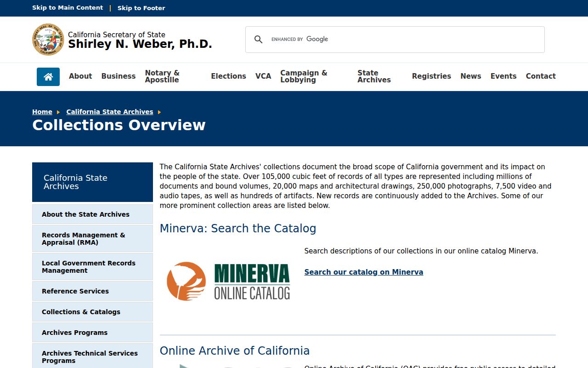Go to the News page
This screenshot has width=588, height=368.
(471, 76)
